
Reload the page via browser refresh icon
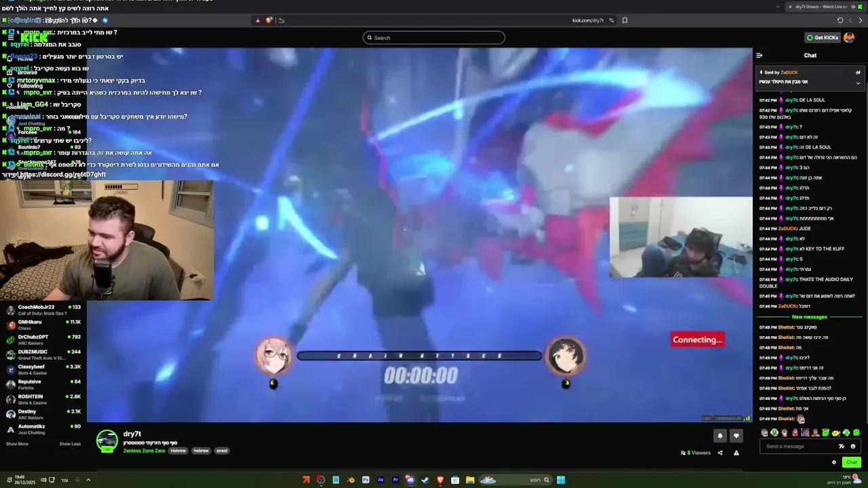[x=840, y=20]
